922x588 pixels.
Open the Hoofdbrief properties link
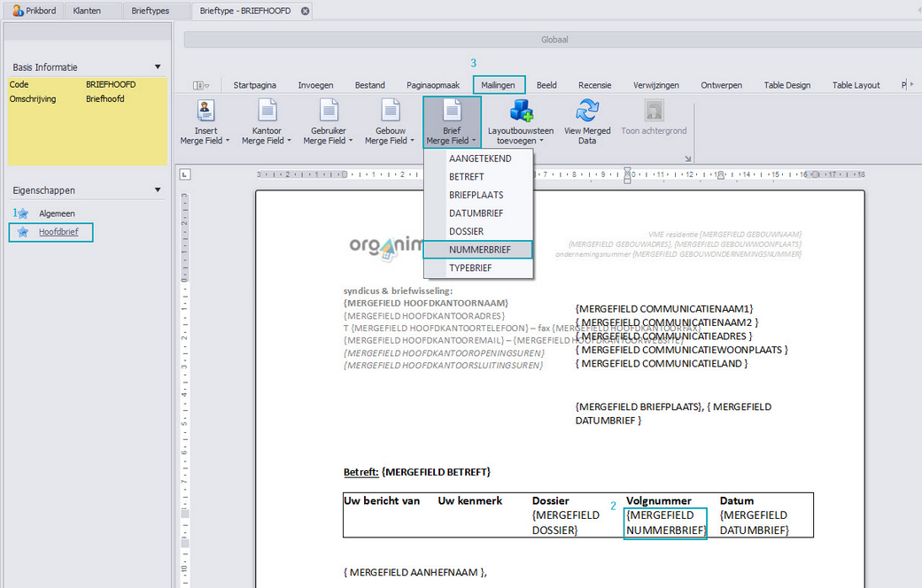pos(58,232)
